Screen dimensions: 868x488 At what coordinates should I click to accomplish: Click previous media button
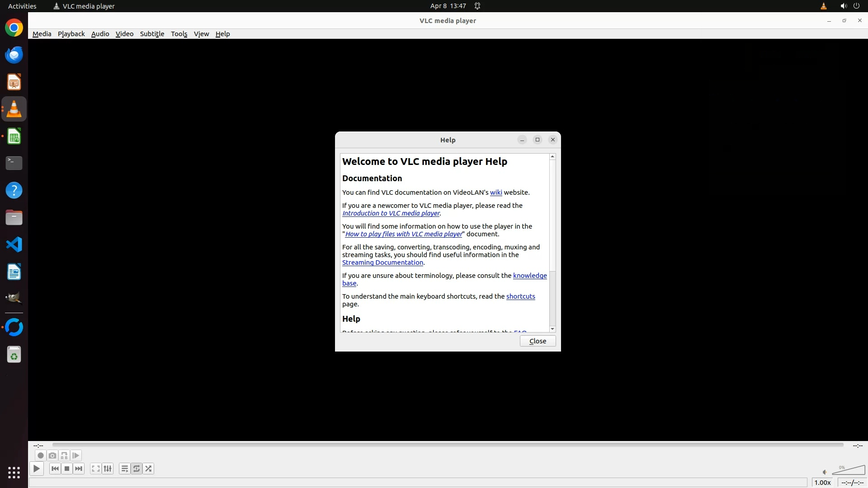pyautogui.click(x=55, y=469)
